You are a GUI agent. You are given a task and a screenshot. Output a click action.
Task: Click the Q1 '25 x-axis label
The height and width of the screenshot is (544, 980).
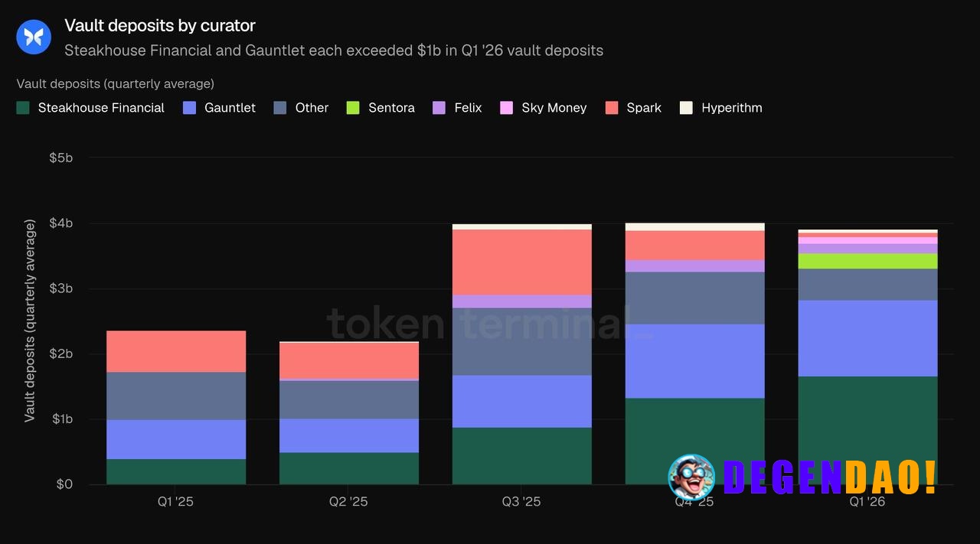tap(176, 502)
